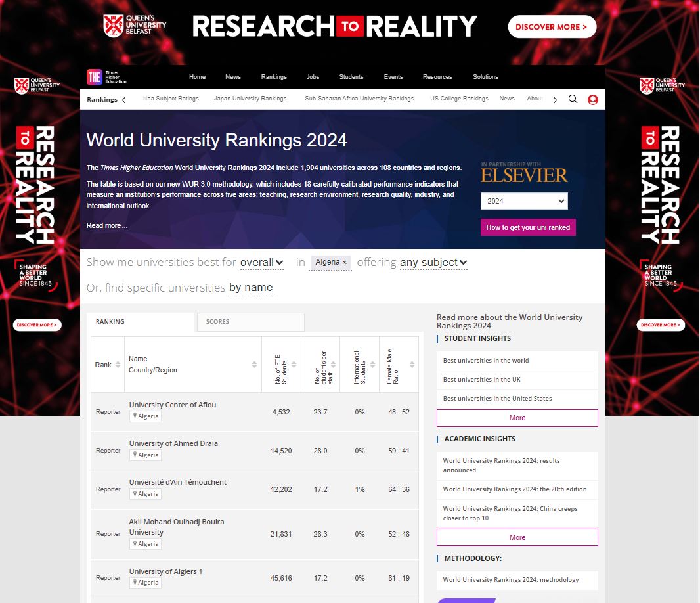This screenshot has height=603, width=700.
Task: Open Resources in main navigation
Action: [x=437, y=77]
